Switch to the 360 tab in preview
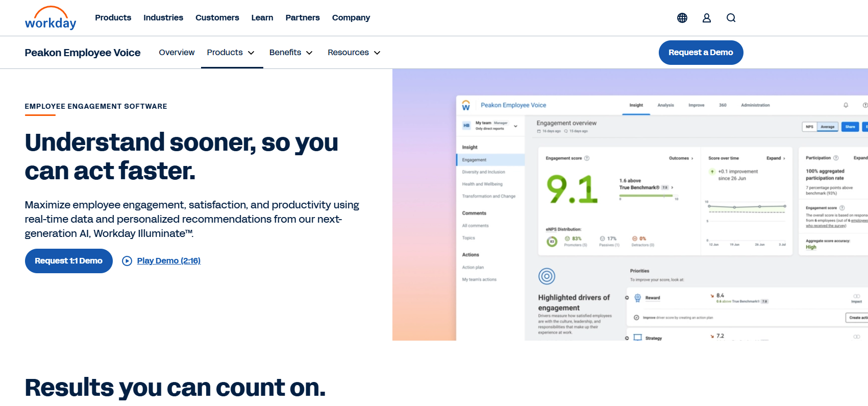The image size is (868, 406). (x=723, y=105)
